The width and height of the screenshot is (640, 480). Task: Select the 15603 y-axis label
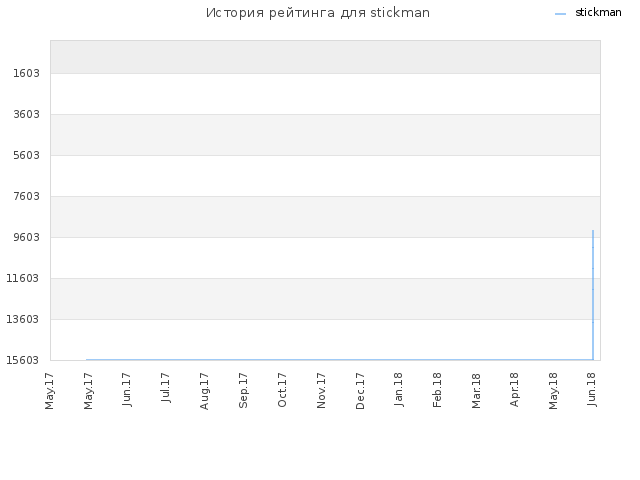pos(23,360)
